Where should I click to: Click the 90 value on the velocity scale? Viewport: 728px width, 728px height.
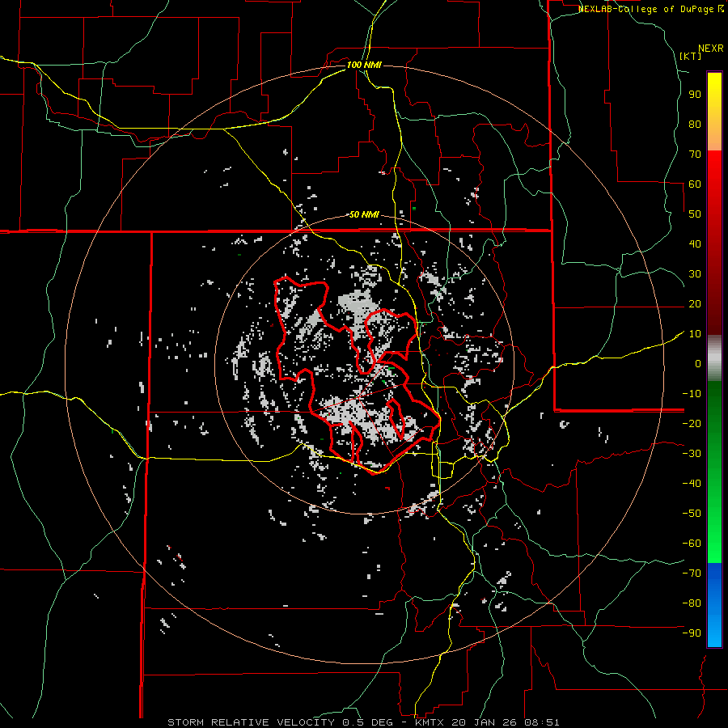[693, 94]
